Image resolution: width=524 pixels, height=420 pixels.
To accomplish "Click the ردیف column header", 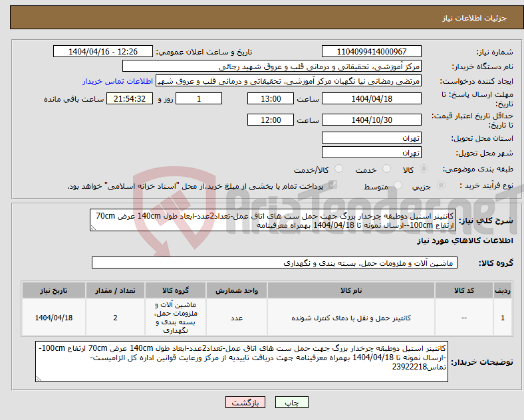I will click(x=503, y=290).
